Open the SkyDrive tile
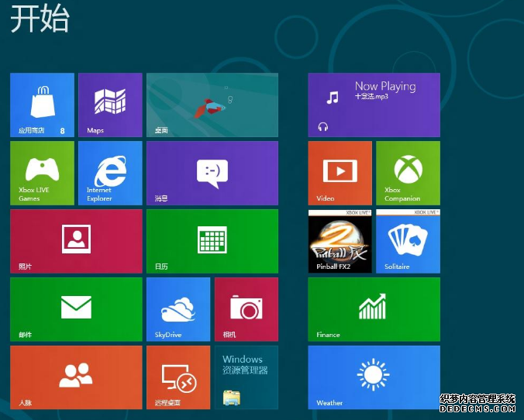This screenshot has width=524, height=420. (x=178, y=309)
